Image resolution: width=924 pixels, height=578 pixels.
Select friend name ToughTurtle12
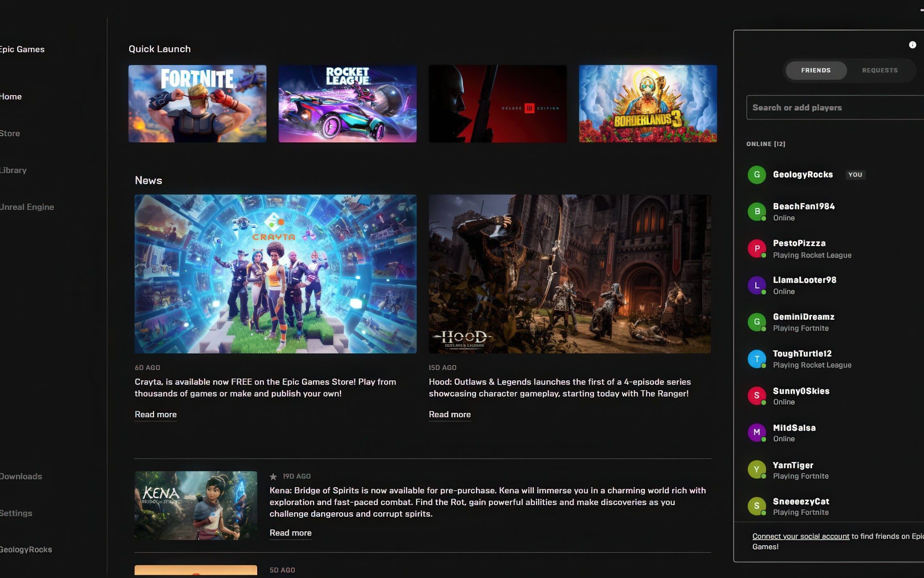tap(802, 354)
